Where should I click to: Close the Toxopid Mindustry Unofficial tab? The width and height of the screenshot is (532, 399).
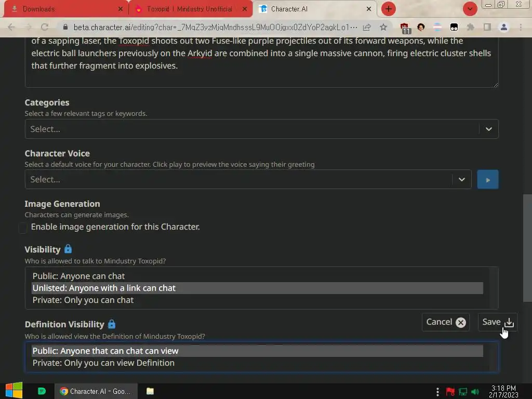click(x=245, y=9)
